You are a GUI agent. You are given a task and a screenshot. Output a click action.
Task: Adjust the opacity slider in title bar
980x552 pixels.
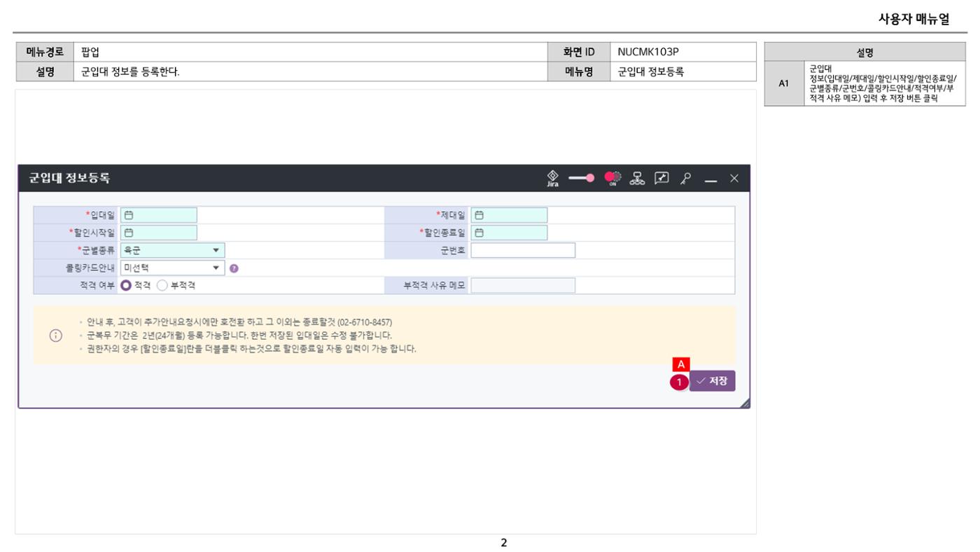click(x=582, y=178)
